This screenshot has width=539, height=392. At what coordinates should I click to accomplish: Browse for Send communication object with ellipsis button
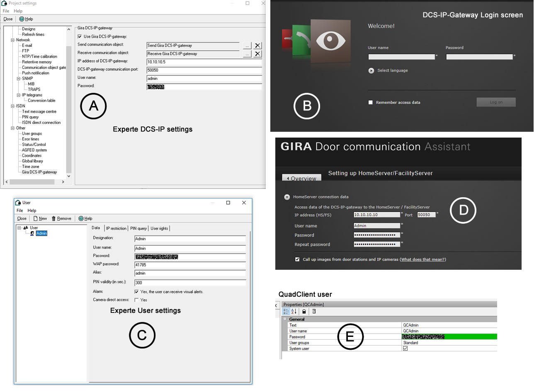[x=248, y=46]
